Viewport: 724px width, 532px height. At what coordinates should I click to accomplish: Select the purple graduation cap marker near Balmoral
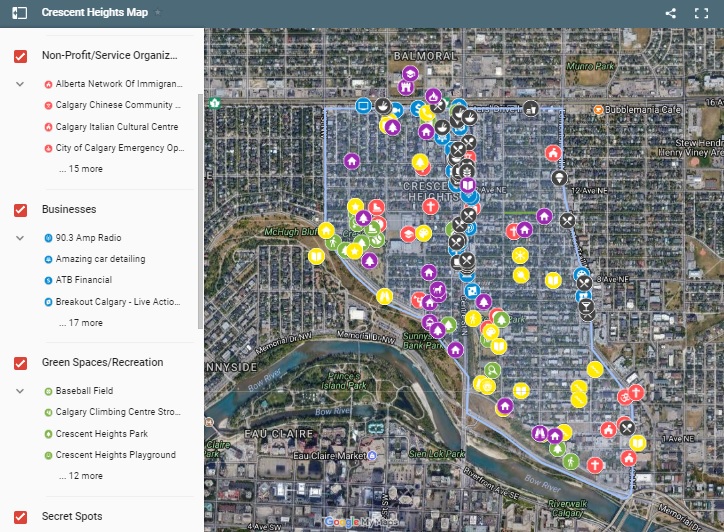tap(410, 73)
